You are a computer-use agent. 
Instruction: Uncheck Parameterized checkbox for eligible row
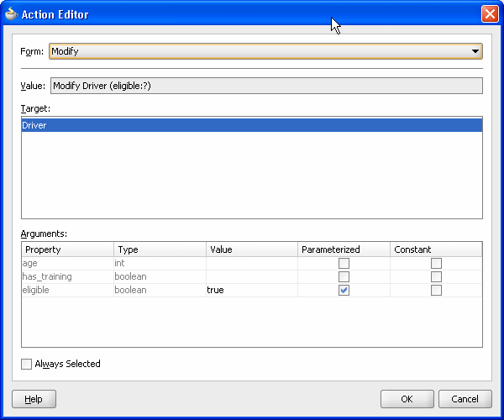(344, 290)
